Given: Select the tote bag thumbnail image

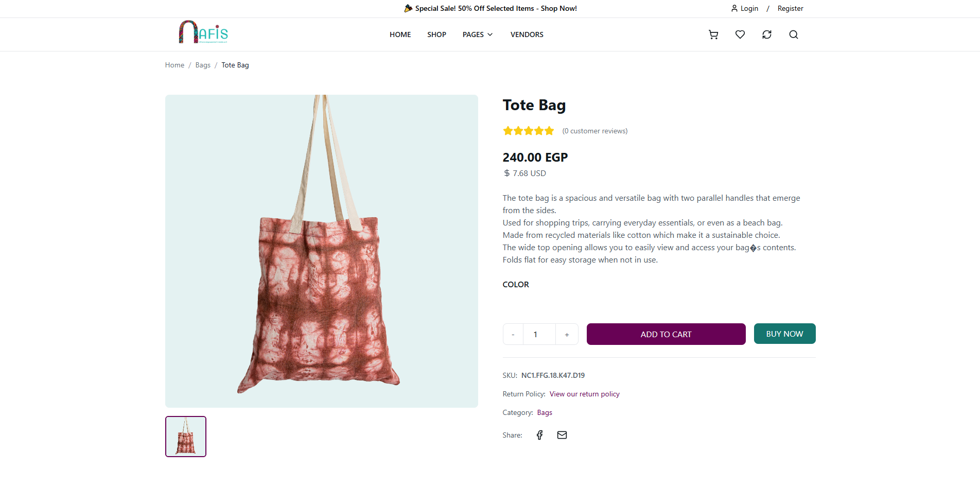Looking at the screenshot, I should pos(186,437).
